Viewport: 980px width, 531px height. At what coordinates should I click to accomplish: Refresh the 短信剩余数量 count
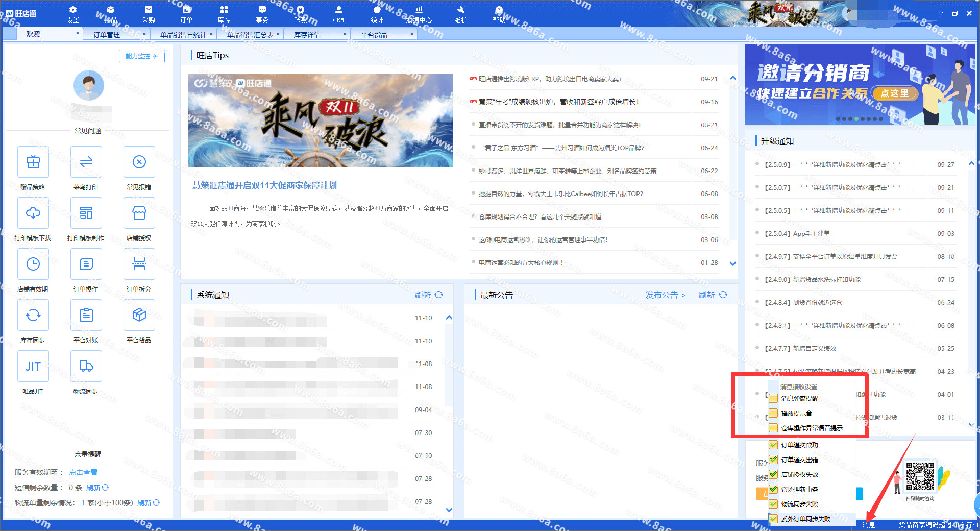97,488
